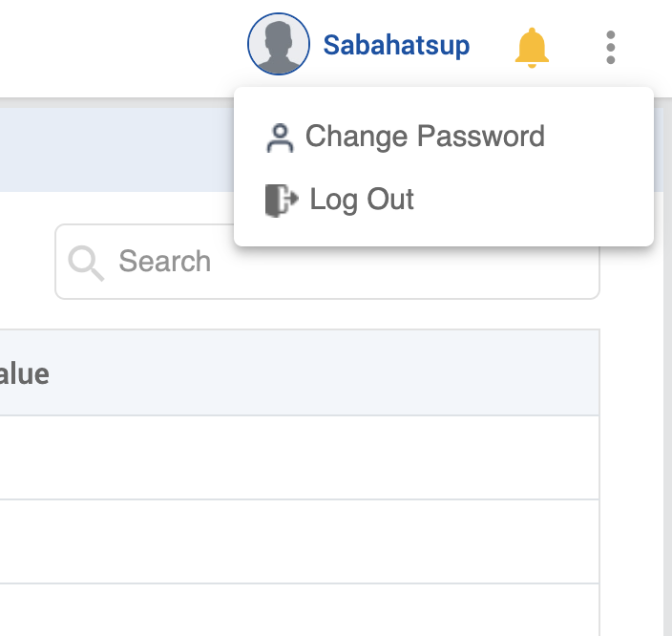Select the first table row below the header
672x636 pixels.
click(x=286, y=457)
